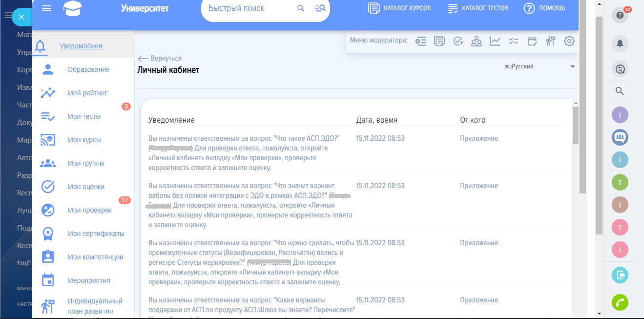Viewport: 644px width, 319px height.
Task: Select Мои проверки in the sidebar
Action: tap(89, 210)
